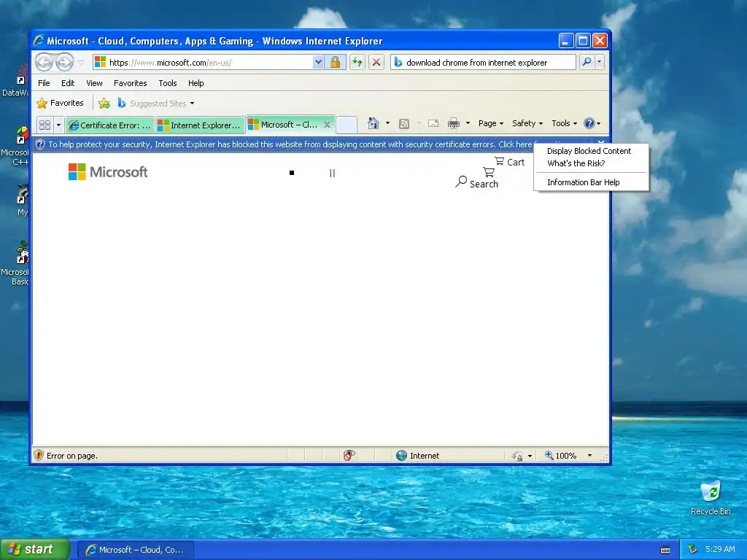
Task: Open the Favorites menu in menu bar
Action: pos(130,83)
